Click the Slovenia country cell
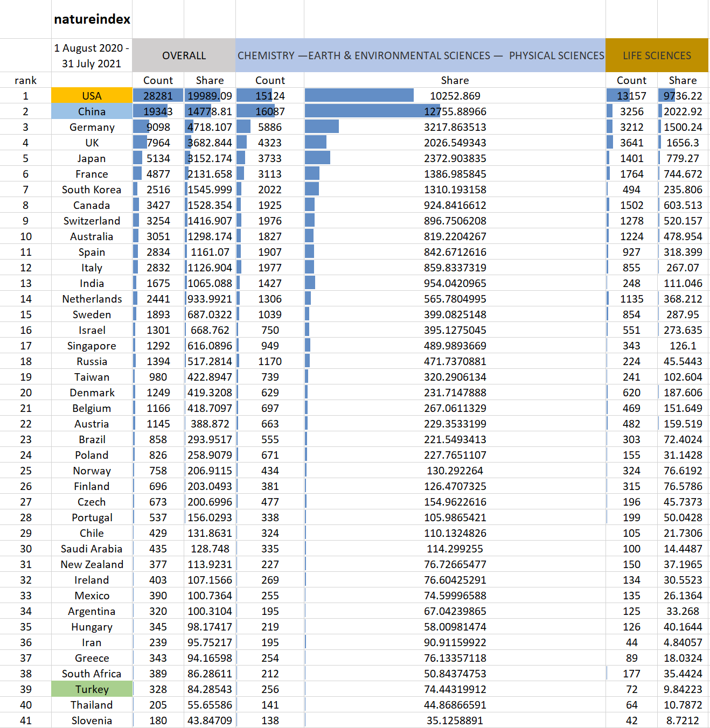Screen dimensions: 710x728 tap(92, 720)
